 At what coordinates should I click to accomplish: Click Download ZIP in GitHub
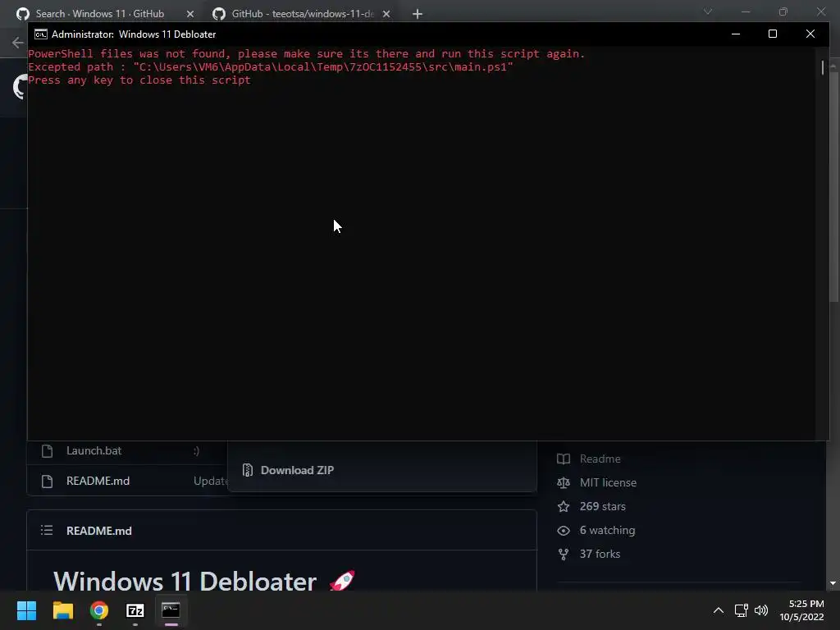297,470
